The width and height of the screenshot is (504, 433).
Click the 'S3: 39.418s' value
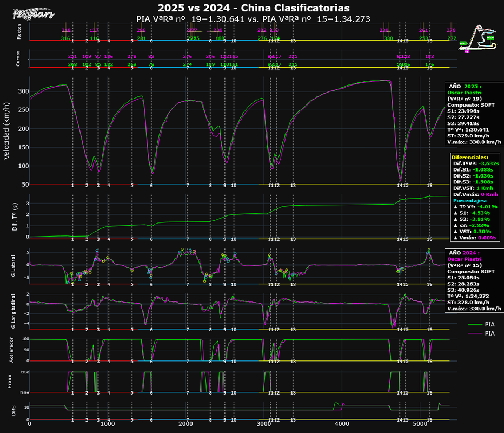pyautogui.click(x=463, y=123)
